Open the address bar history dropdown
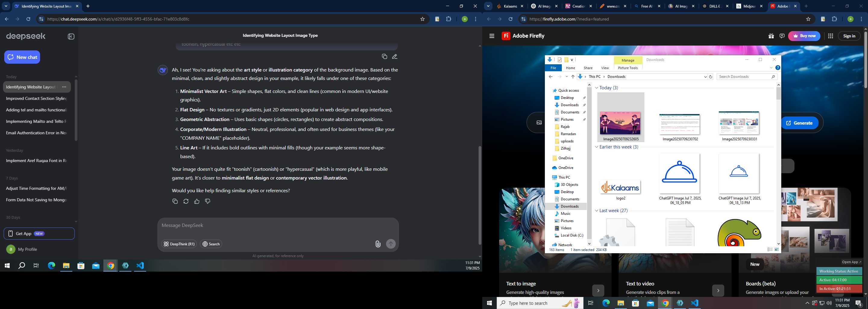This screenshot has height=309, width=868. [x=705, y=77]
